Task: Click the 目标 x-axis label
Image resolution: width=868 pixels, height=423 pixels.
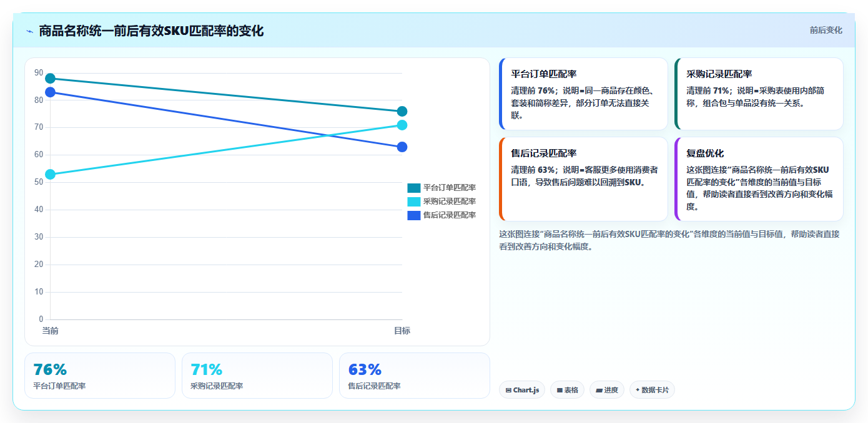Action: 402,331
